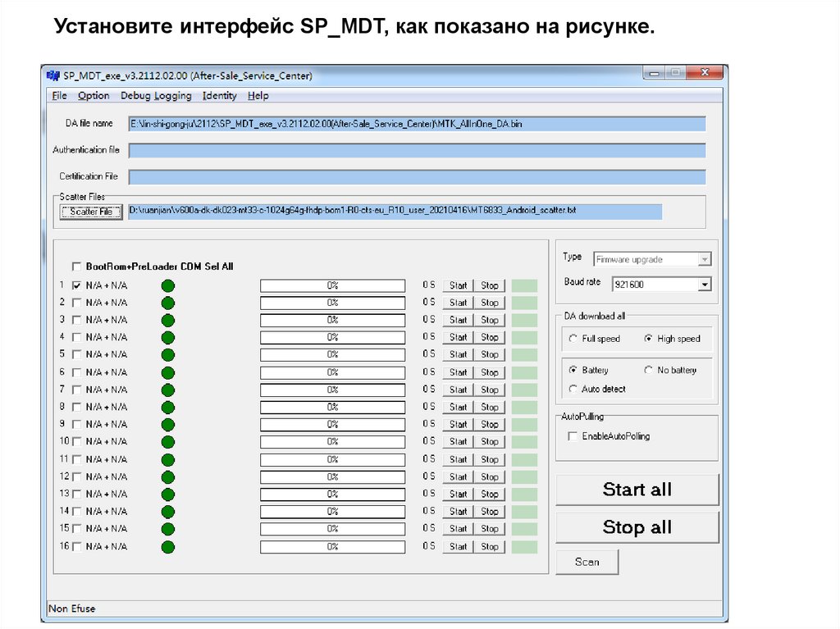Select the Auto detect radio button
The width and height of the screenshot is (840, 629).
tap(573, 389)
